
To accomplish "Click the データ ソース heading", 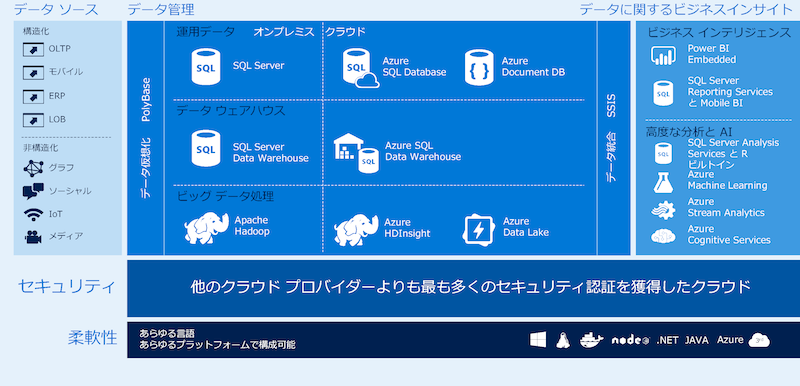I will pyautogui.click(x=56, y=9).
